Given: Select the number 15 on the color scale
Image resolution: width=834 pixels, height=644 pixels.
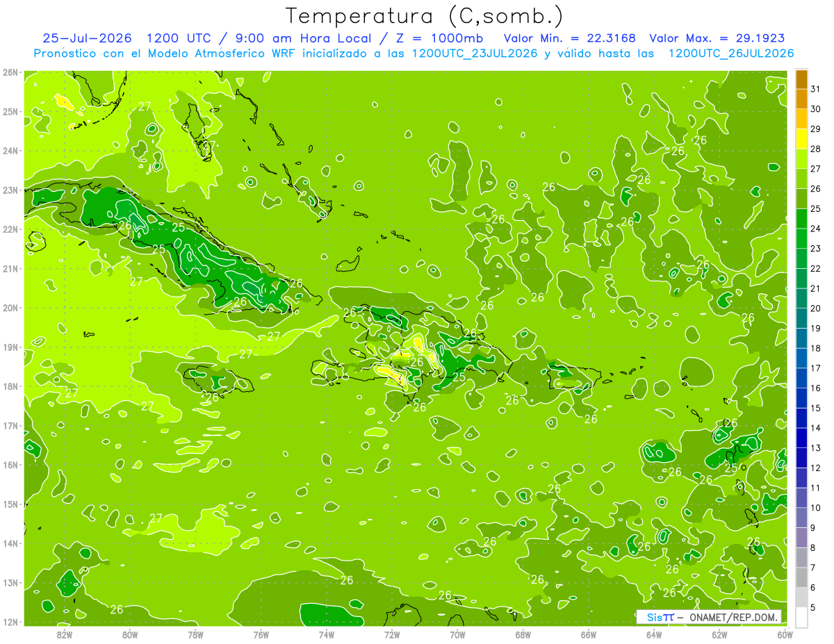Looking at the screenshot, I should coord(815,408).
